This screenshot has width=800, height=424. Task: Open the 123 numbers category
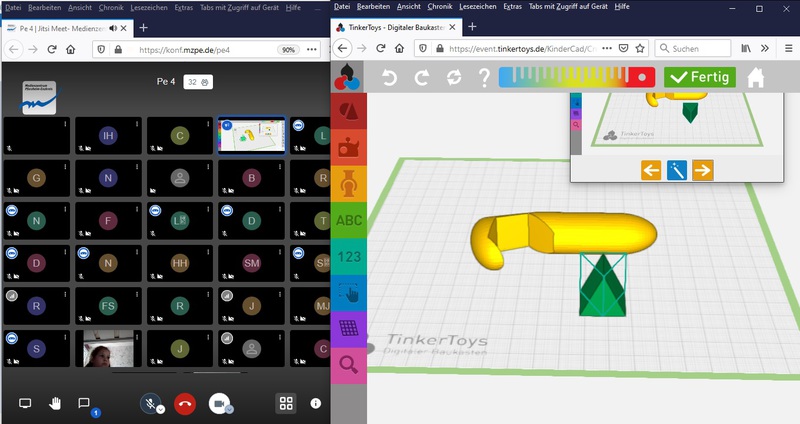click(x=349, y=257)
